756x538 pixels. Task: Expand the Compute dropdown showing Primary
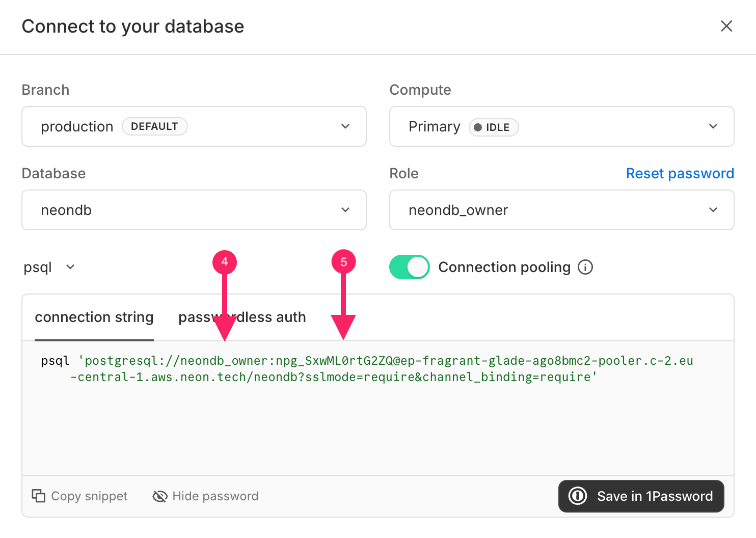click(x=561, y=126)
